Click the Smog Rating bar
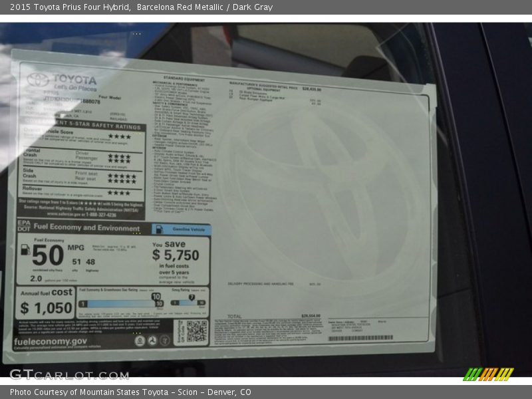Image resolution: width=532 pixels, height=399 pixels. coord(188,303)
